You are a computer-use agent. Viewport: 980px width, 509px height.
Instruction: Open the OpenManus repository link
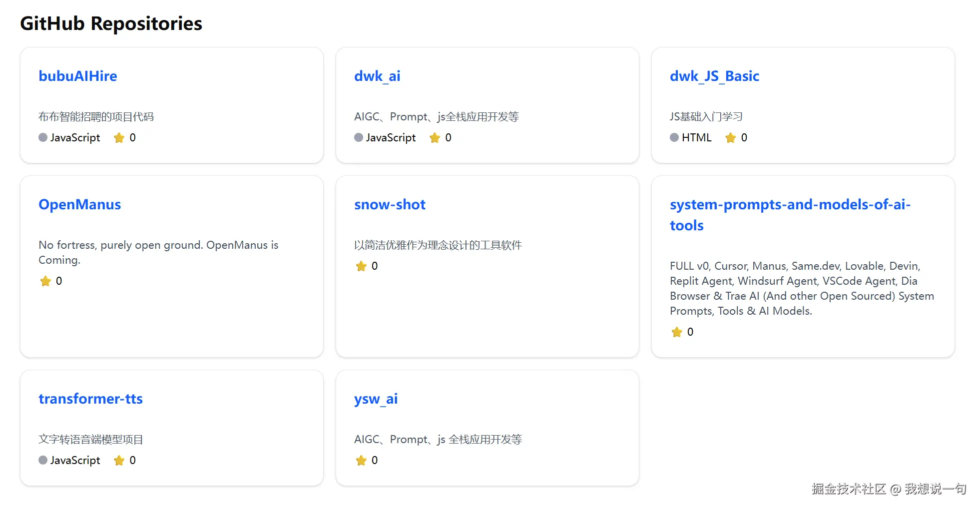pyautogui.click(x=80, y=204)
